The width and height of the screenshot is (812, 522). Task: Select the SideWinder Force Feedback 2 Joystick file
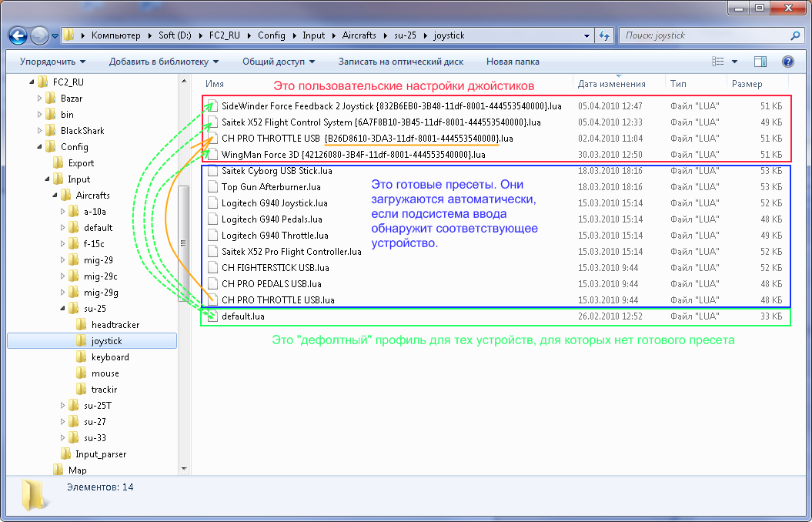click(x=392, y=106)
